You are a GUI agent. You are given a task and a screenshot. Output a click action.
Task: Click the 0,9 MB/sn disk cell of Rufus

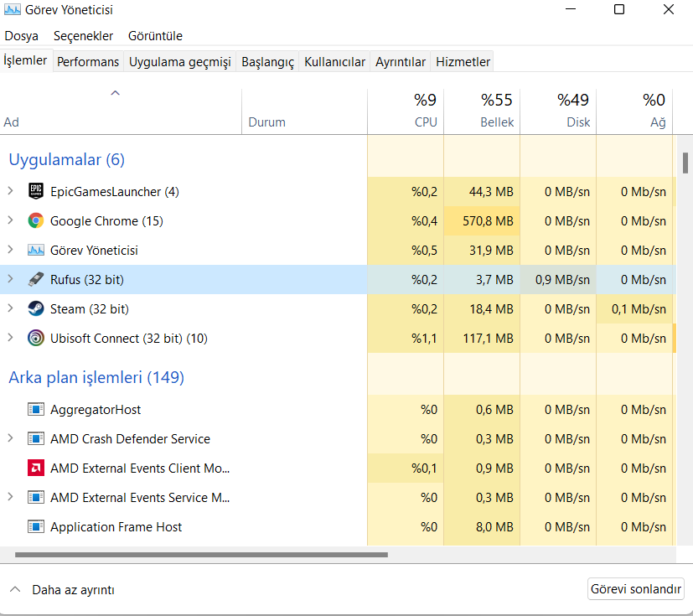pos(558,280)
